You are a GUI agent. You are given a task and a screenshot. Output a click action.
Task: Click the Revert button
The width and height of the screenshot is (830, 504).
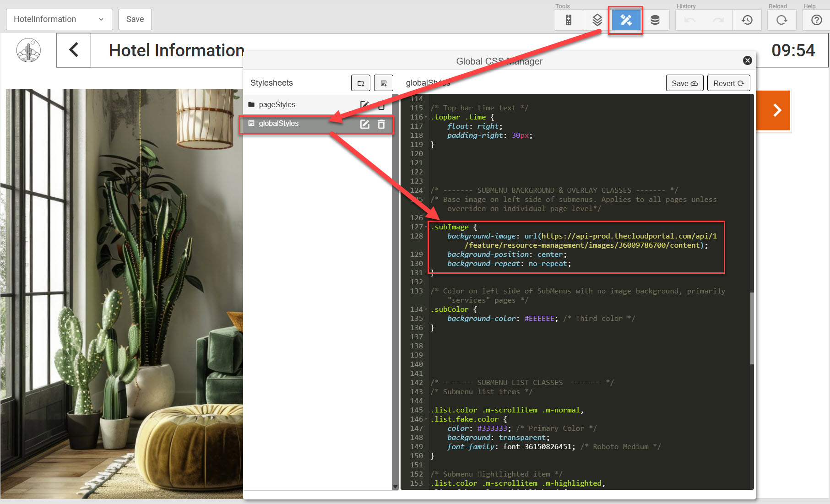click(x=728, y=83)
